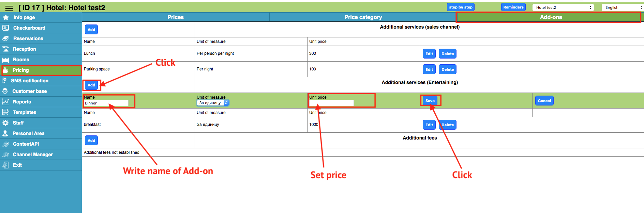644x213 pixels.
Task: Click the Save button
Action: pos(430,101)
